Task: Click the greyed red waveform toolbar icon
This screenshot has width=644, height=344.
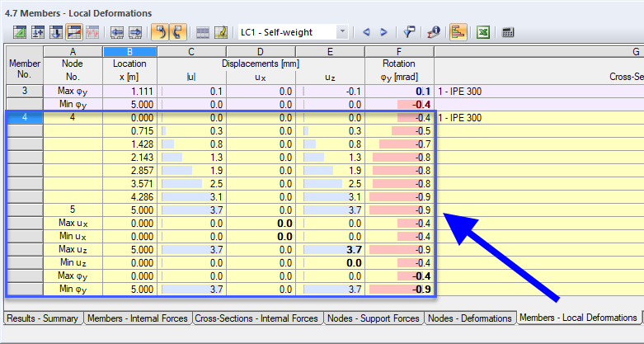Action: [x=92, y=32]
